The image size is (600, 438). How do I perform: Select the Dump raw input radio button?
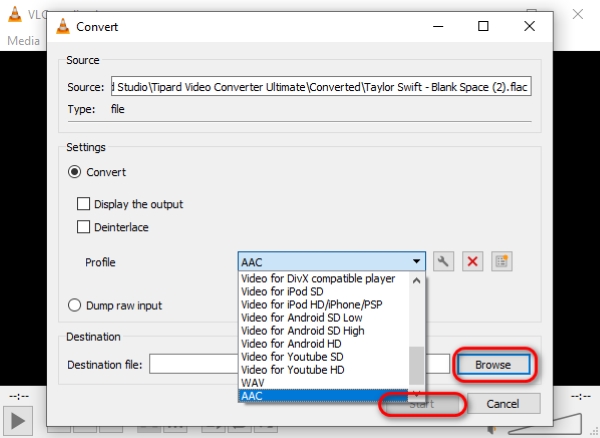[x=74, y=305]
